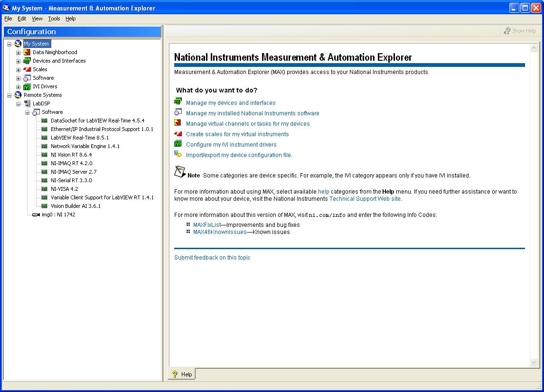This screenshot has width=544, height=392.
Task: Click the help pane scroll up arrow
Action: pyautogui.click(x=534, y=48)
